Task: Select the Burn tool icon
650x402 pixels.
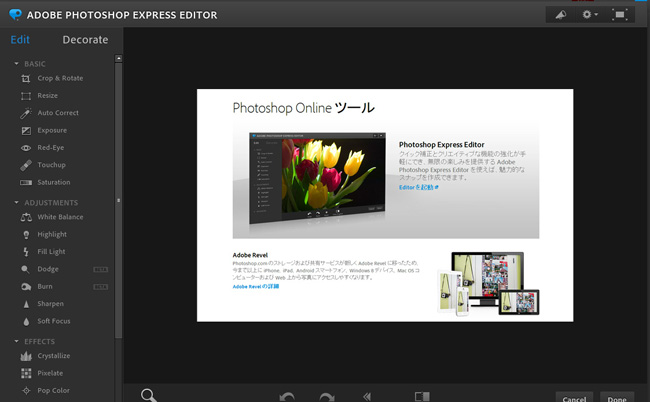Action: (26, 287)
